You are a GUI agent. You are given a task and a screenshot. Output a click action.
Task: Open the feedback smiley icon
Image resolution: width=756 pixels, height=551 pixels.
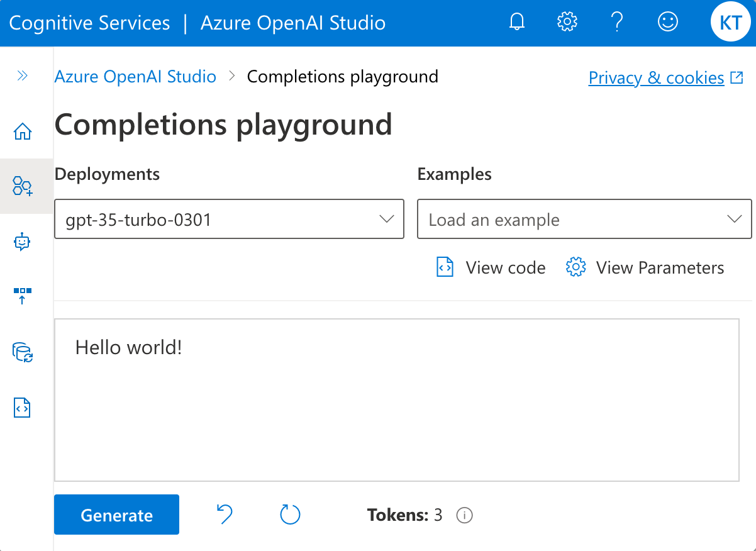click(667, 21)
